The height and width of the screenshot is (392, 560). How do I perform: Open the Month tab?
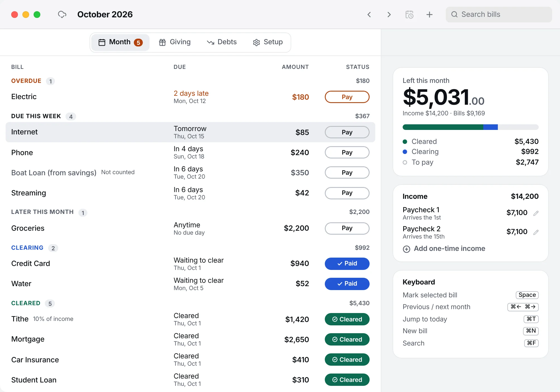pos(120,42)
